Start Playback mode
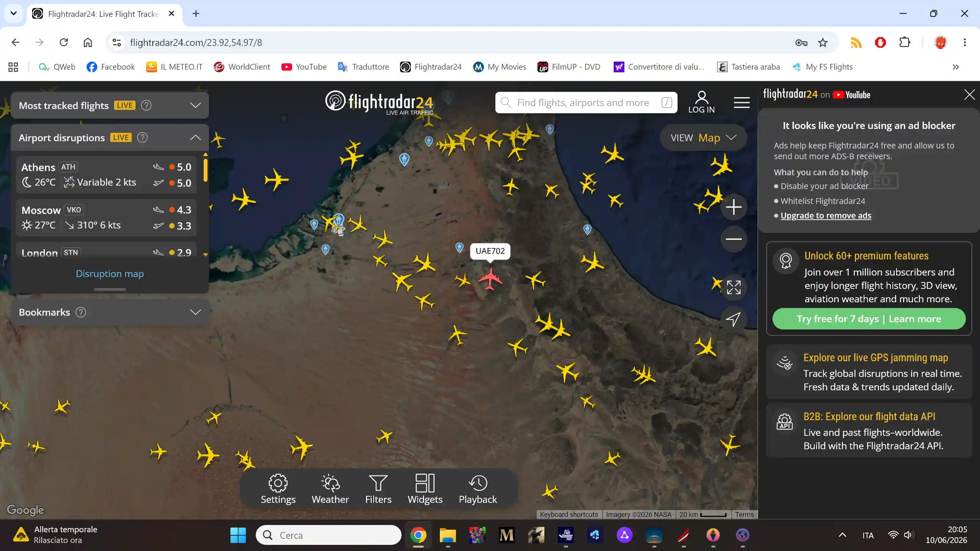Screen dimensions: 980x551 pos(478,489)
